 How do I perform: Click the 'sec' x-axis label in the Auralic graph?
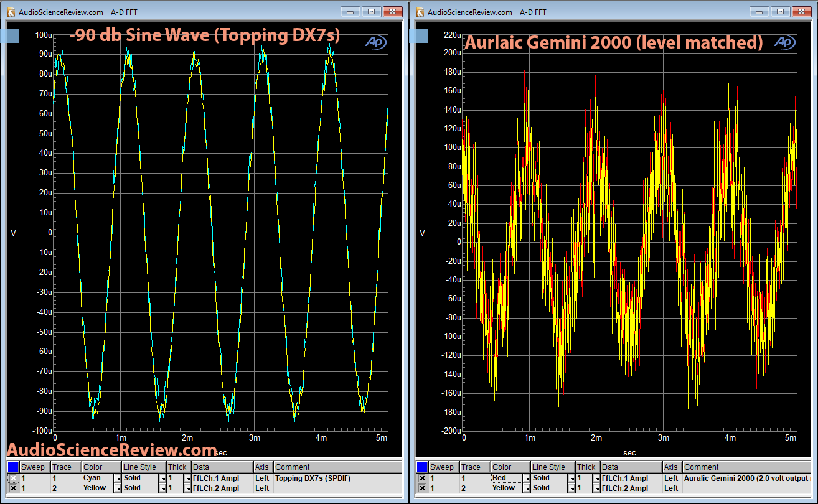coord(629,452)
